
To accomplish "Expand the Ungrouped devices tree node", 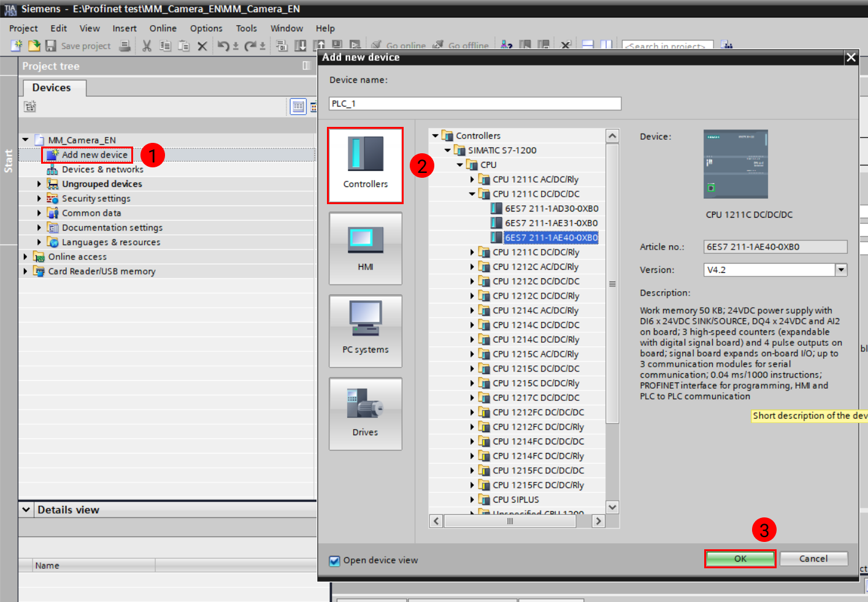I will 39,184.
